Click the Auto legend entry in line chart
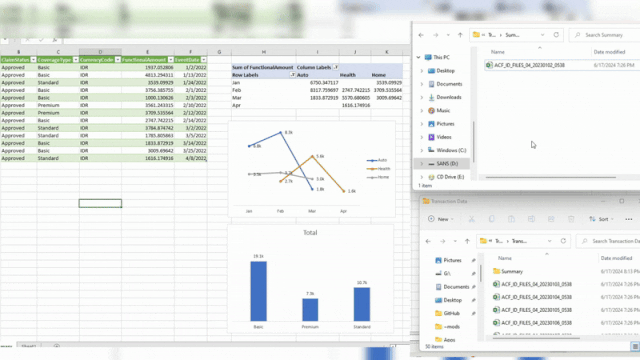Image resolution: width=640 pixels, height=360 pixels. [377, 160]
